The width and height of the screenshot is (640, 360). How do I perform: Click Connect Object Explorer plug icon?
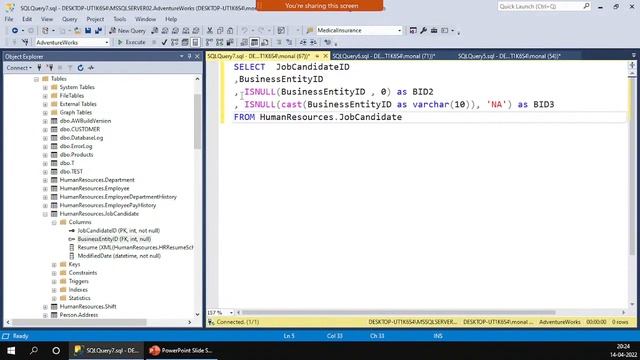point(40,68)
